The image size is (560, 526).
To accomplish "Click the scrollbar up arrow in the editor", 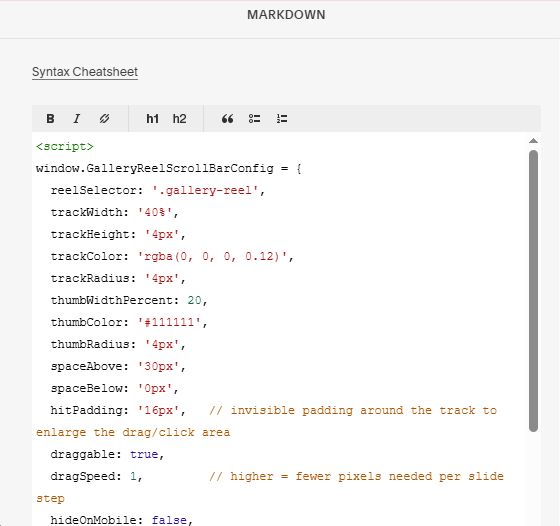I will pos(533,141).
